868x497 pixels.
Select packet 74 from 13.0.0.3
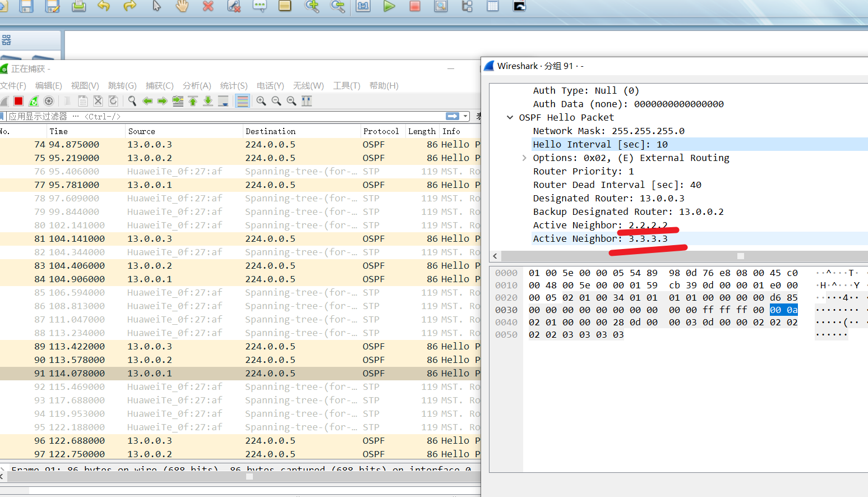(x=240, y=144)
